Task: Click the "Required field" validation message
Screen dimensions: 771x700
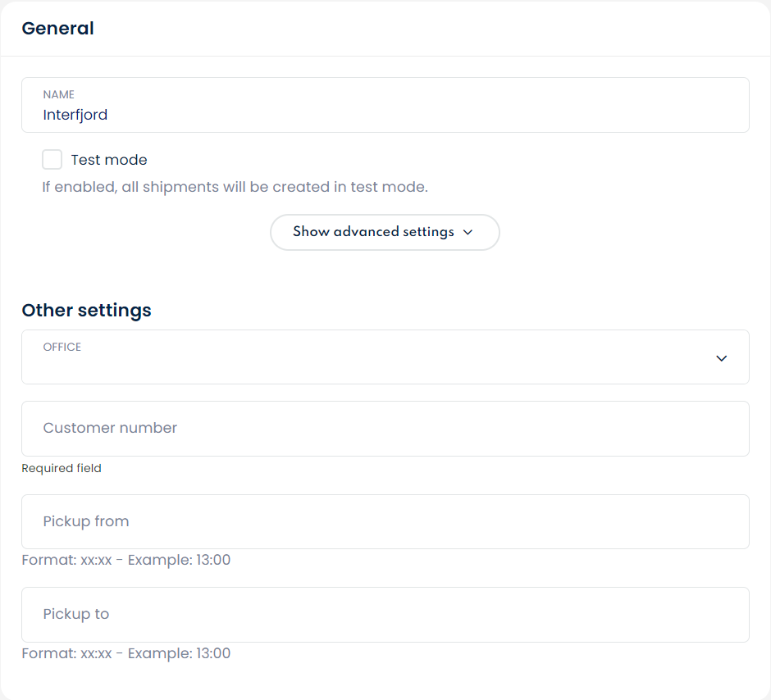Action: coord(62,468)
